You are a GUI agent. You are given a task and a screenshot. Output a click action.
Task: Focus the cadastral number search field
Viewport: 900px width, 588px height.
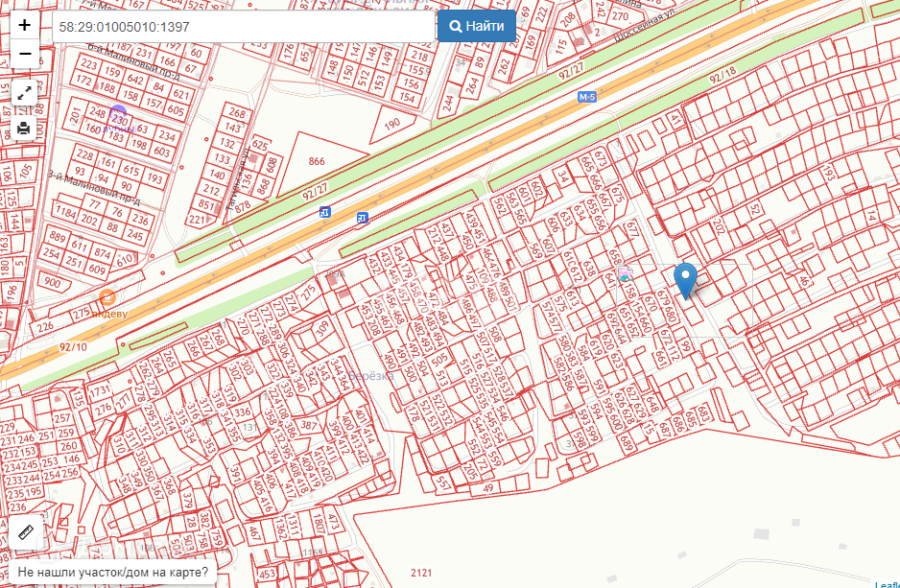pyautogui.click(x=244, y=27)
